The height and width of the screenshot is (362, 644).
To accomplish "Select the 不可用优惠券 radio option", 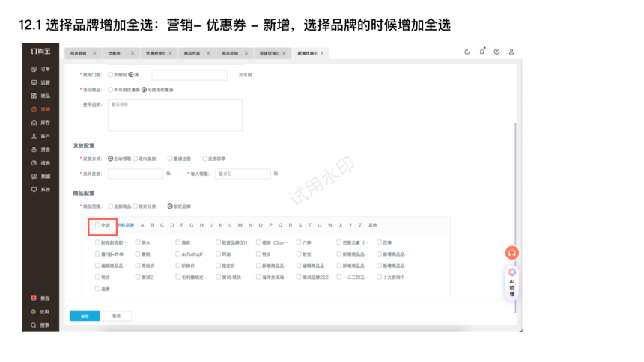I will (x=111, y=90).
